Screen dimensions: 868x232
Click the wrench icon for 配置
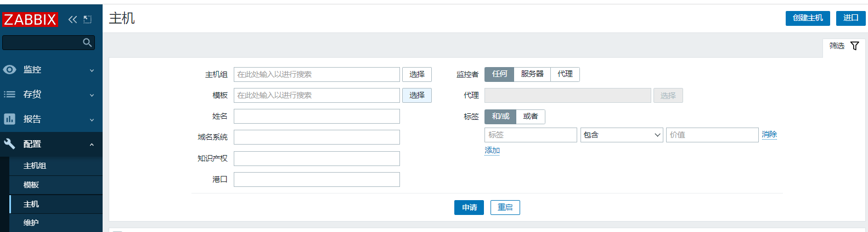(9, 144)
